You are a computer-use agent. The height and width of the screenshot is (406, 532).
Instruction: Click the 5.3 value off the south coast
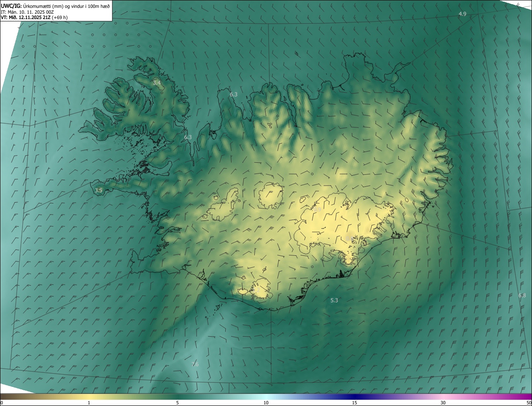334,300
